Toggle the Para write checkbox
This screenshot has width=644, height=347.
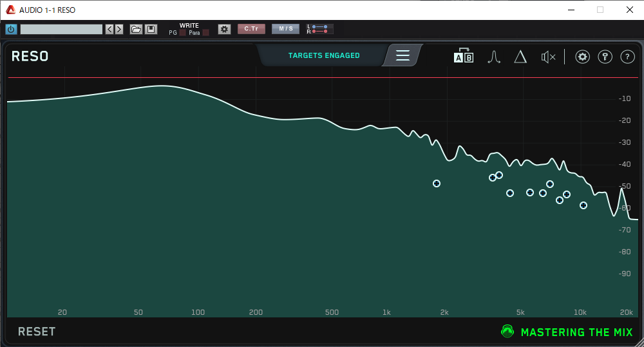pos(206,32)
